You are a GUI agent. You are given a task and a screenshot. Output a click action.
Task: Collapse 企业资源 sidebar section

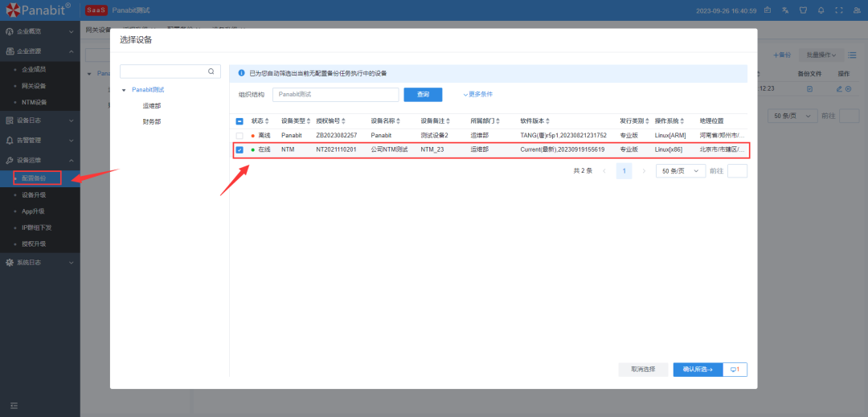tap(40, 51)
